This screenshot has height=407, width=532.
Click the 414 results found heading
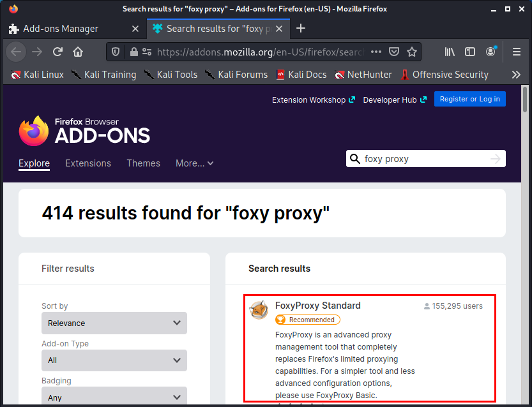(186, 213)
